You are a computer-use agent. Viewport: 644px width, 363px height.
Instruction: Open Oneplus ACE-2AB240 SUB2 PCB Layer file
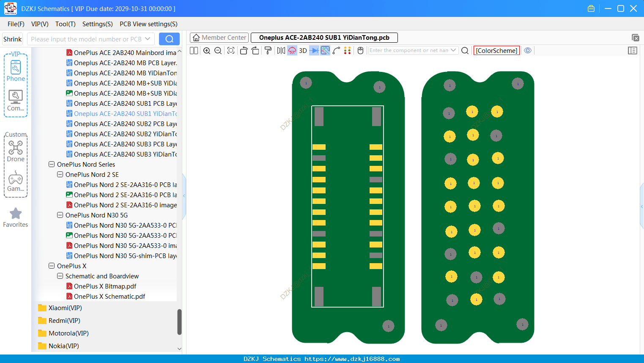pyautogui.click(x=121, y=124)
